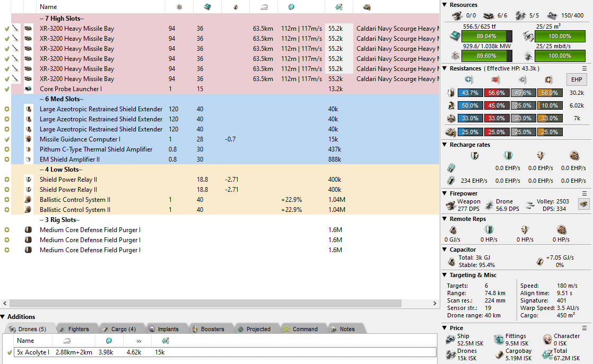The width and height of the screenshot is (593, 364).
Task: Toggle state of Missile Guidance Computer I
Action: (6, 139)
